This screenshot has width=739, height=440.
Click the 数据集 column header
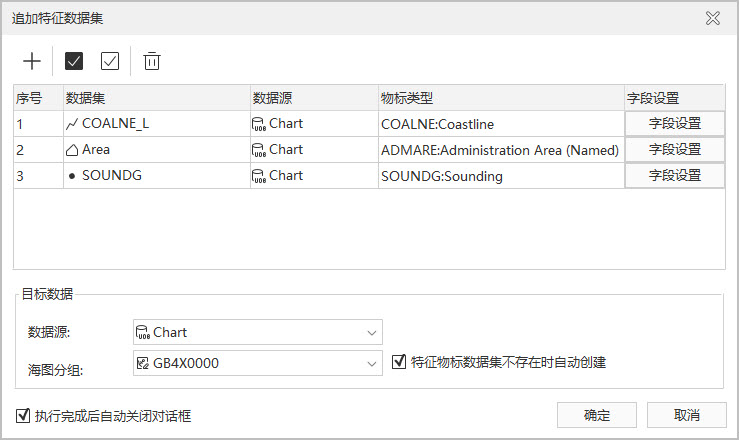(155, 98)
